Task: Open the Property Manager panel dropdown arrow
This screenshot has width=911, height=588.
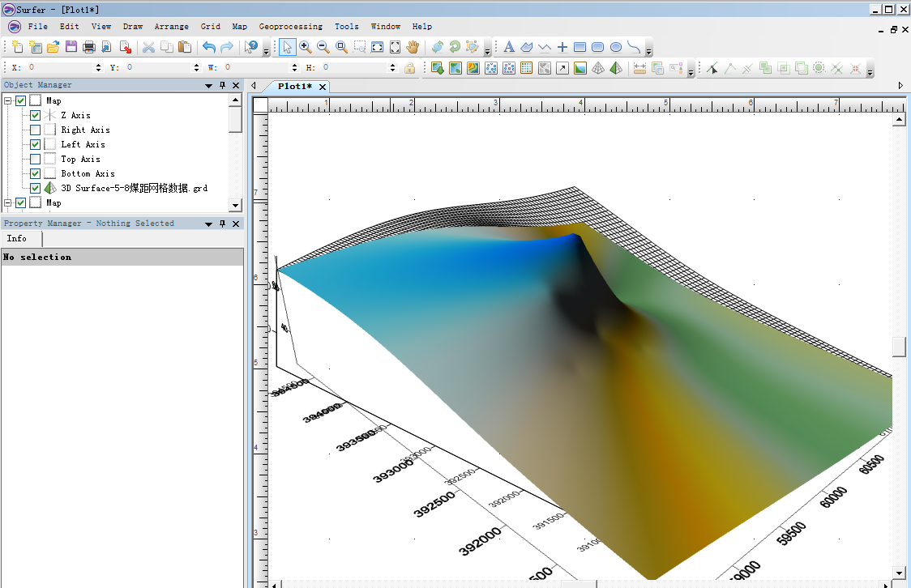Action: [208, 224]
